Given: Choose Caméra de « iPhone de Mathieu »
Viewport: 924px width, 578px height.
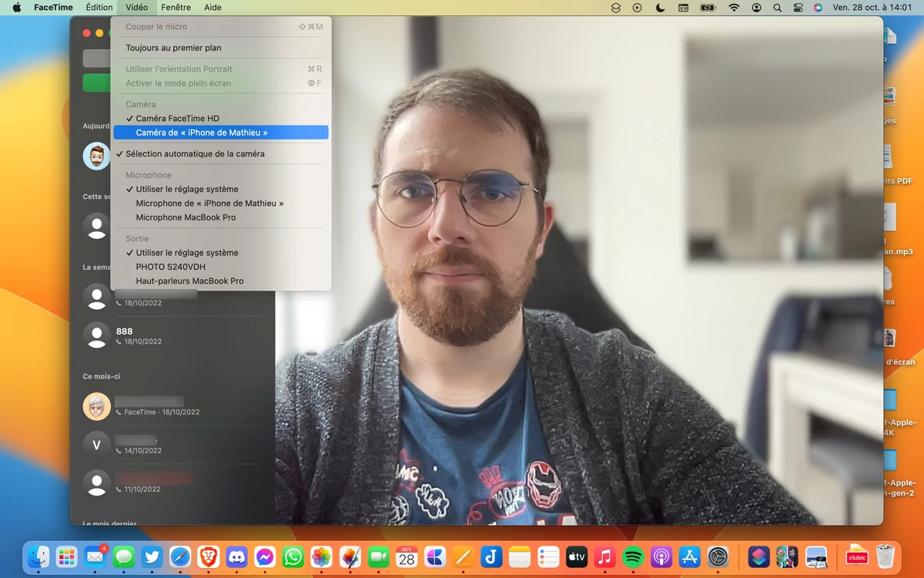Looking at the screenshot, I should point(221,133).
